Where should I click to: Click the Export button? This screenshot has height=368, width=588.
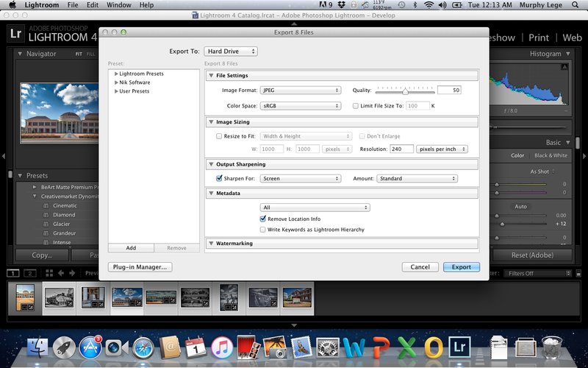pyautogui.click(x=462, y=267)
